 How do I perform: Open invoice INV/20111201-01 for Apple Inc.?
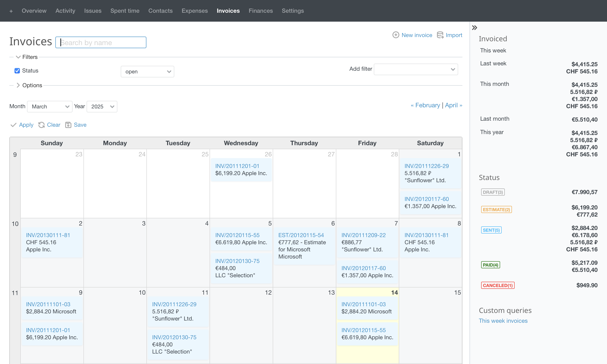237,166
